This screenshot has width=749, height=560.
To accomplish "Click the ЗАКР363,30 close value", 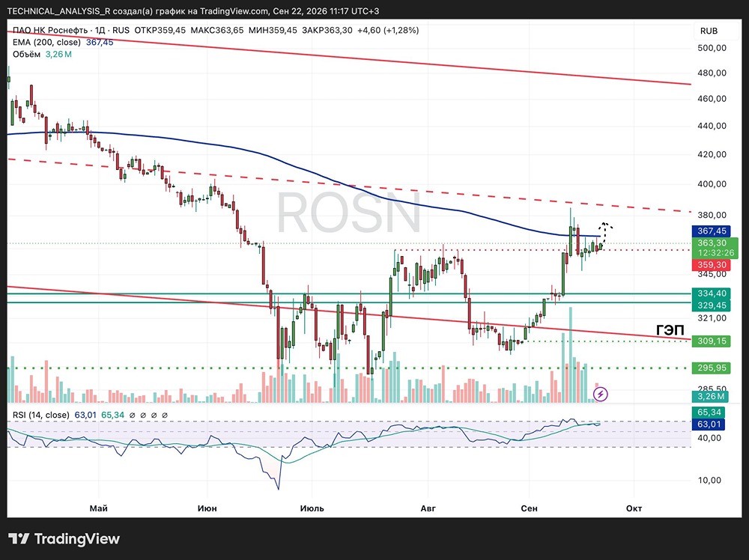I will [327, 30].
